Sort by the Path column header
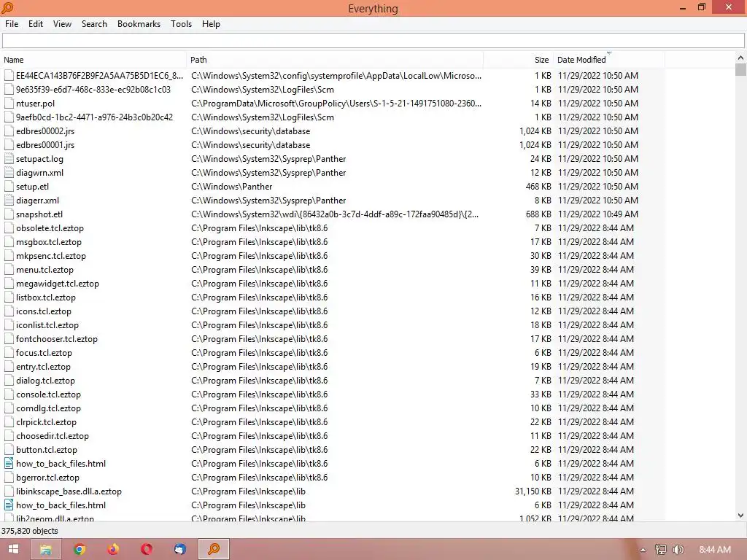The width and height of the screenshot is (747, 560). point(335,60)
